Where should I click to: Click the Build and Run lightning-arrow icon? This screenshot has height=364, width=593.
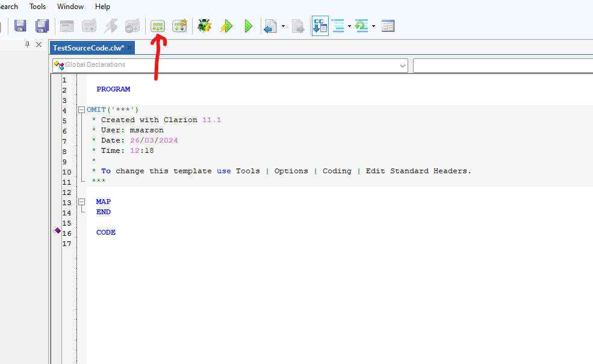tap(226, 26)
